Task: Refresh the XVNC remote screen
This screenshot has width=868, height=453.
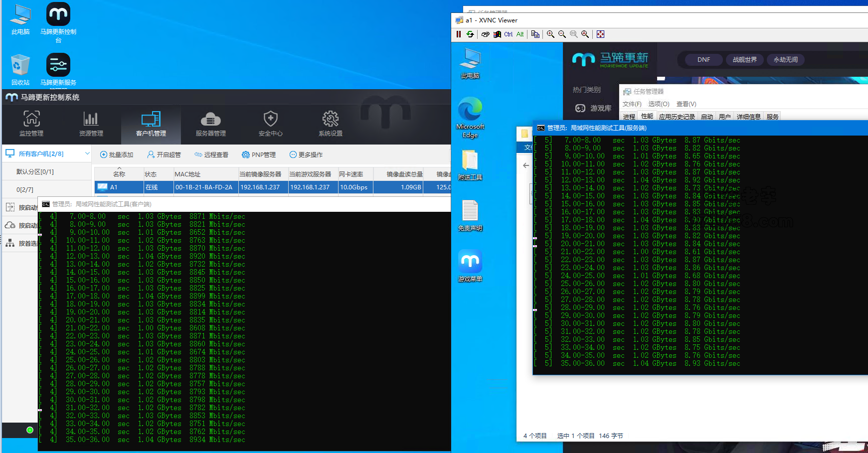Action: click(470, 34)
